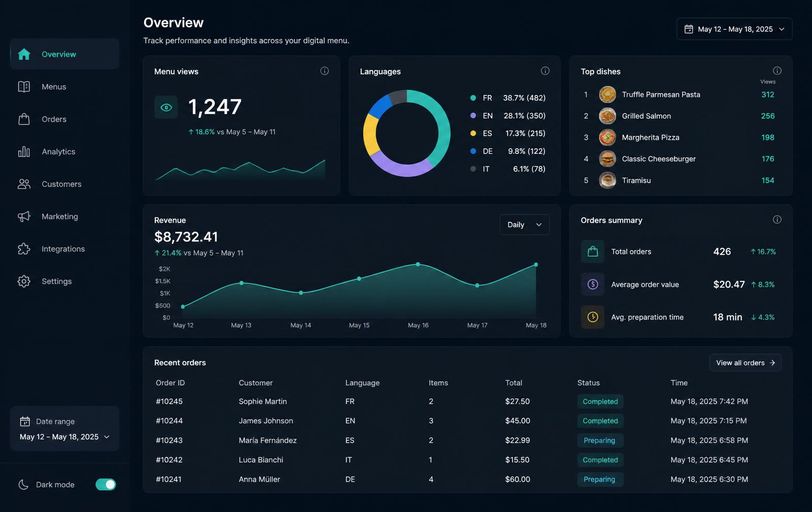
Task: Click the purple EN legend dot
Action: point(473,116)
